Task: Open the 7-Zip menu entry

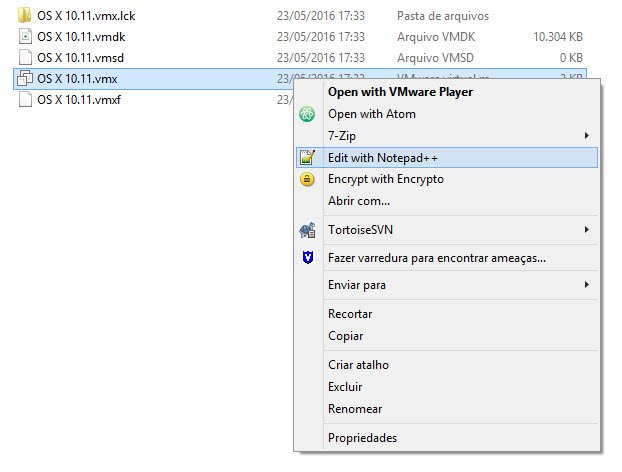Action: coord(447,136)
